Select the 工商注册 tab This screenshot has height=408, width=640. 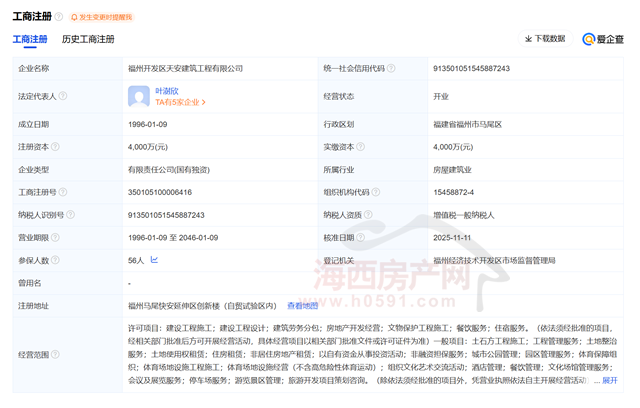(x=29, y=39)
